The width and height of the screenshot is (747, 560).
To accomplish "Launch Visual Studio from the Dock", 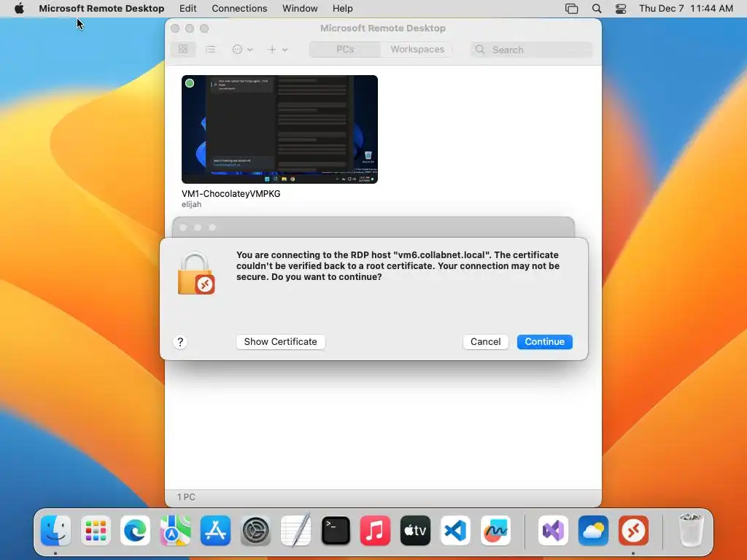I will pos(553,530).
